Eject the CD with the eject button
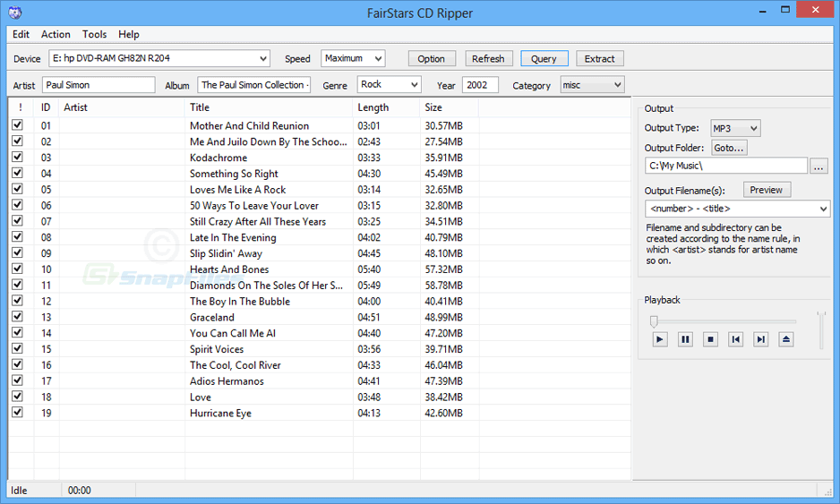 tap(786, 339)
